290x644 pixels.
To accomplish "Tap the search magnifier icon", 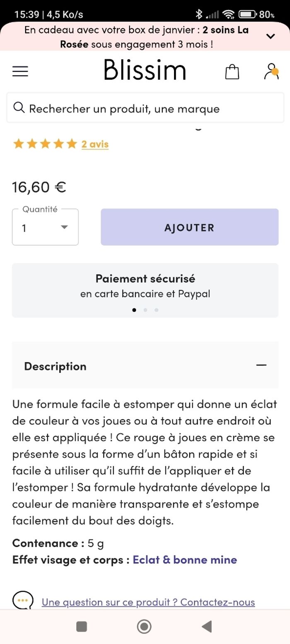I will [19, 108].
